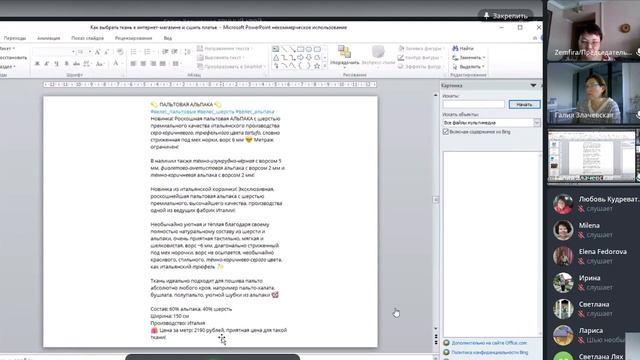Select the oval shape in gallery
Image resolution: width=640 pixels, height=360 pixels.
click(309, 49)
